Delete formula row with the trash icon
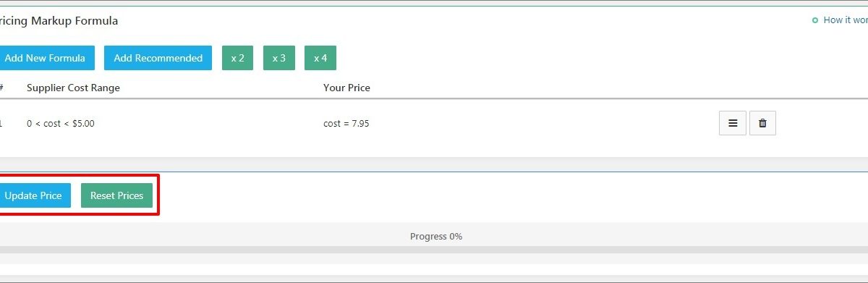Viewport: 868px width, 283px height. 762,123
